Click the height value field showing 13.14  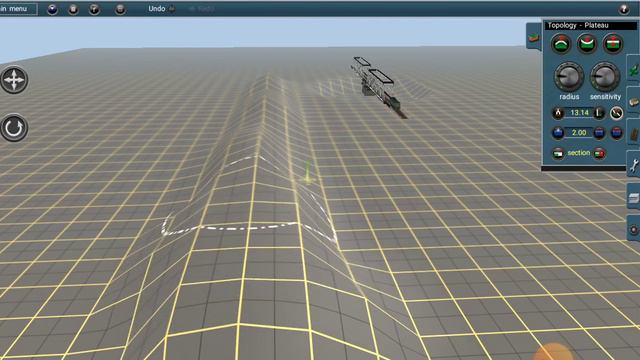tap(579, 113)
